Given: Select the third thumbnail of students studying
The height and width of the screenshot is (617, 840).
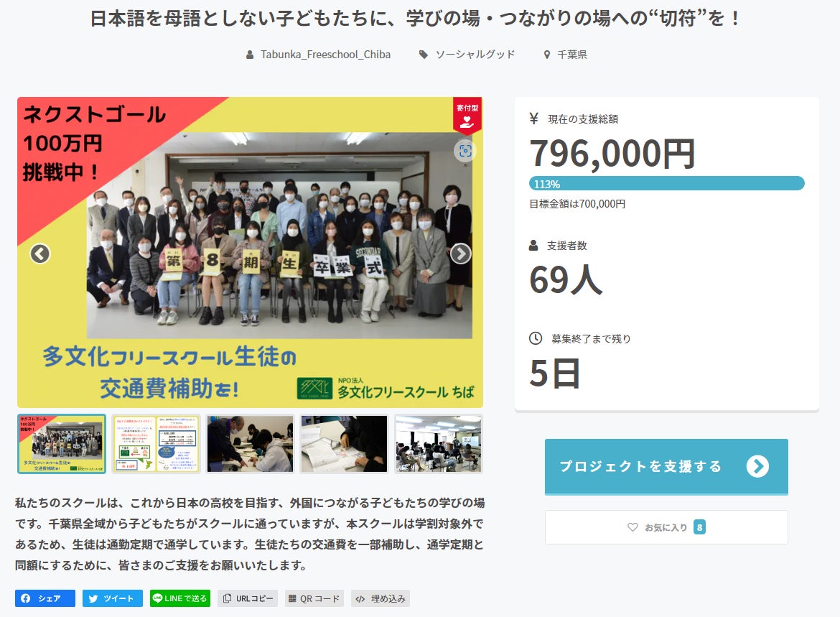Looking at the screenshot, I should coord(250,444).
